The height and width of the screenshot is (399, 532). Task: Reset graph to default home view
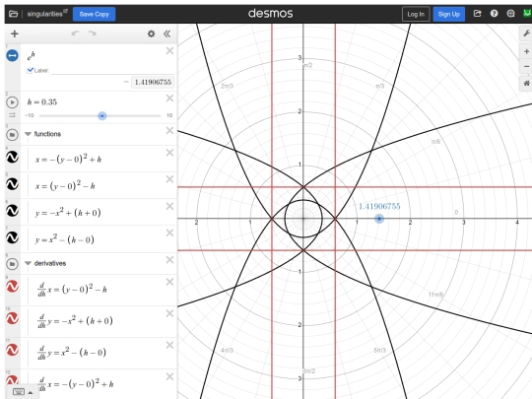(x=526, y=83)
